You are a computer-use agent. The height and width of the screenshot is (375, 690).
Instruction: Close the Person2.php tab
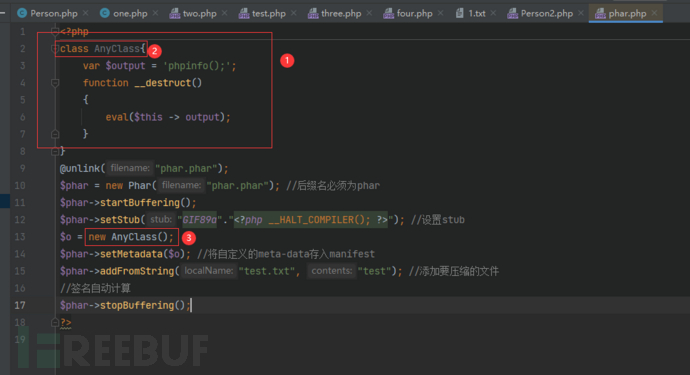click(581, 13)
